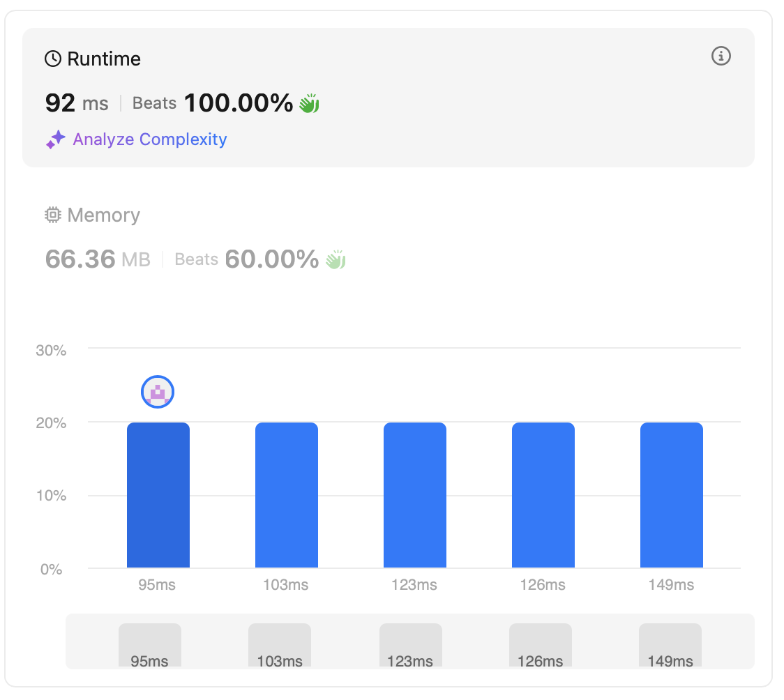Click the clapping hands next to 60.00%
This screenshot has width=784, height=700.
336,260
